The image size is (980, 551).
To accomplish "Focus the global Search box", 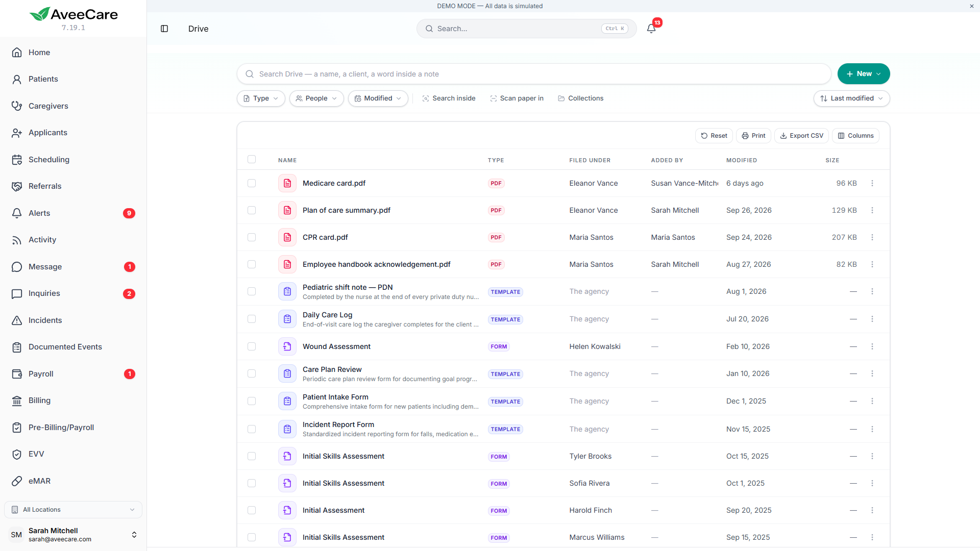I will 526,29.
